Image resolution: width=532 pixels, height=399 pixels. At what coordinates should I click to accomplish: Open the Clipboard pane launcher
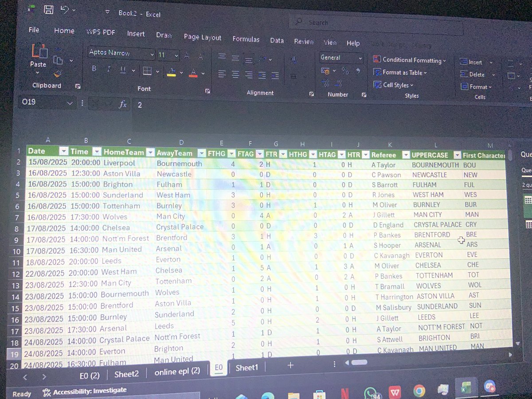[x=78, y=86]
